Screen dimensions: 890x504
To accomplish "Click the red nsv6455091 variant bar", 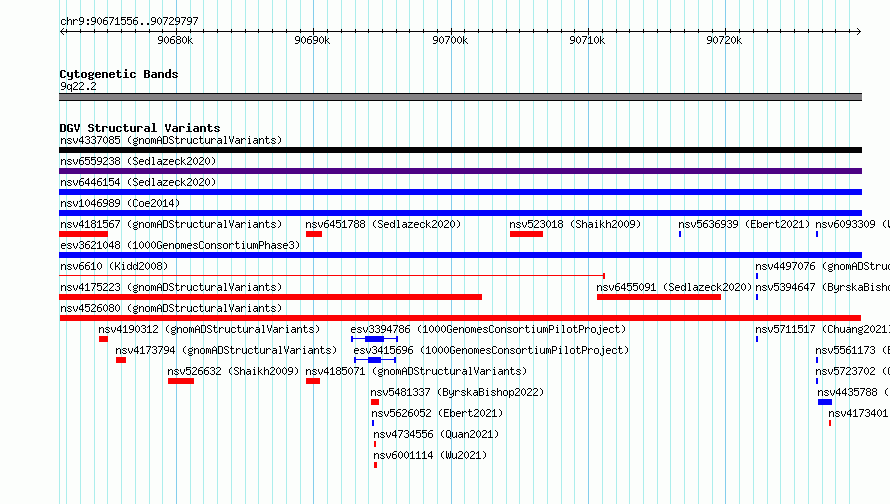I will [659, 297].
